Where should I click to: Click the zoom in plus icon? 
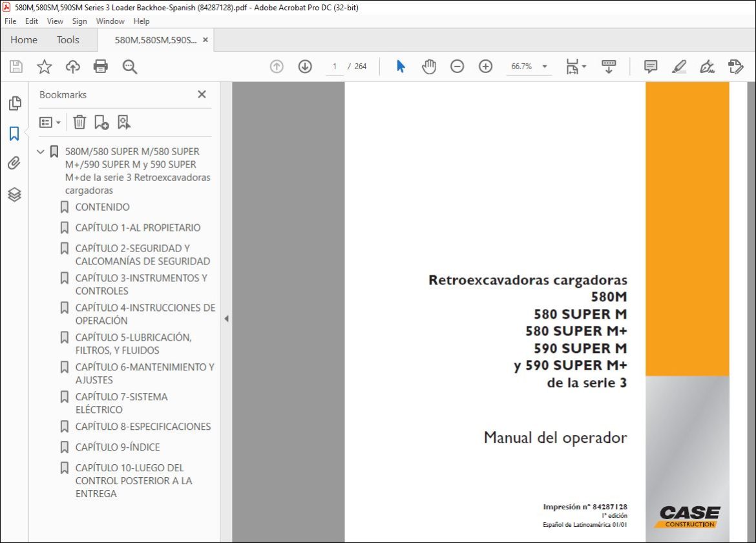pyautogui.click(x=485, y=66)
